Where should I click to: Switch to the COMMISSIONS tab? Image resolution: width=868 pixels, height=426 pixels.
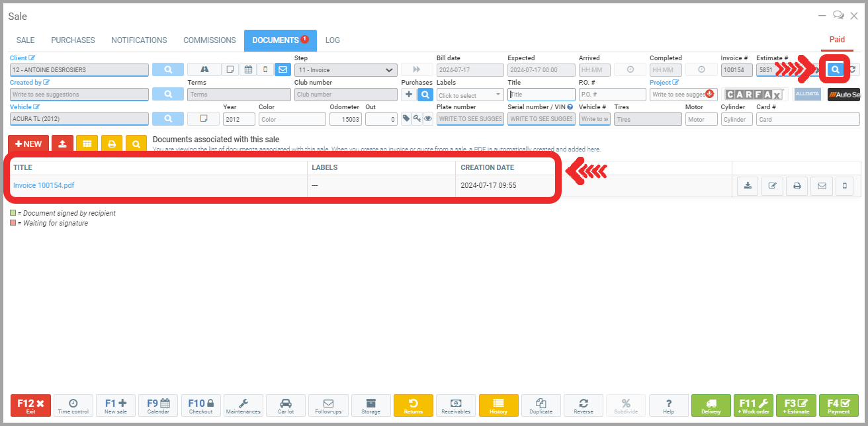pyautogui.click(x=209, y=40)
